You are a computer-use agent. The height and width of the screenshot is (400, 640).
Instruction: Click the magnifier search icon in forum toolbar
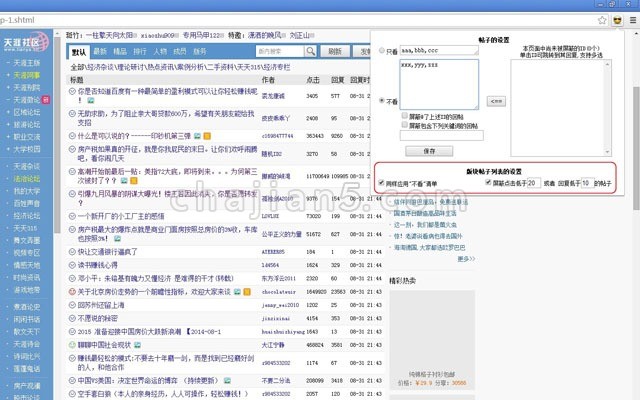[x=311, y=51]
